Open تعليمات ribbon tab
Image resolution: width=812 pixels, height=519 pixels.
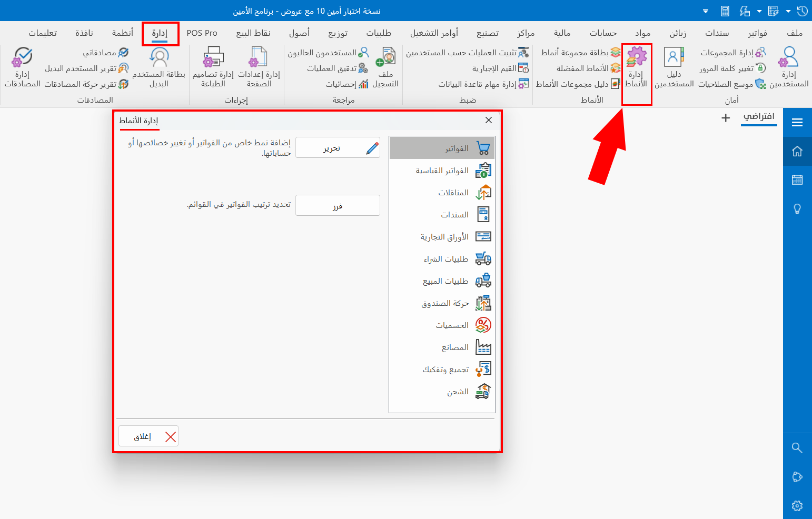click(43, 33)
